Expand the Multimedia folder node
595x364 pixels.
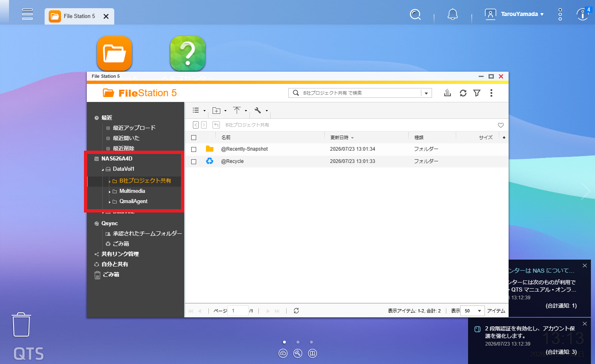click(x=110, y=192)
